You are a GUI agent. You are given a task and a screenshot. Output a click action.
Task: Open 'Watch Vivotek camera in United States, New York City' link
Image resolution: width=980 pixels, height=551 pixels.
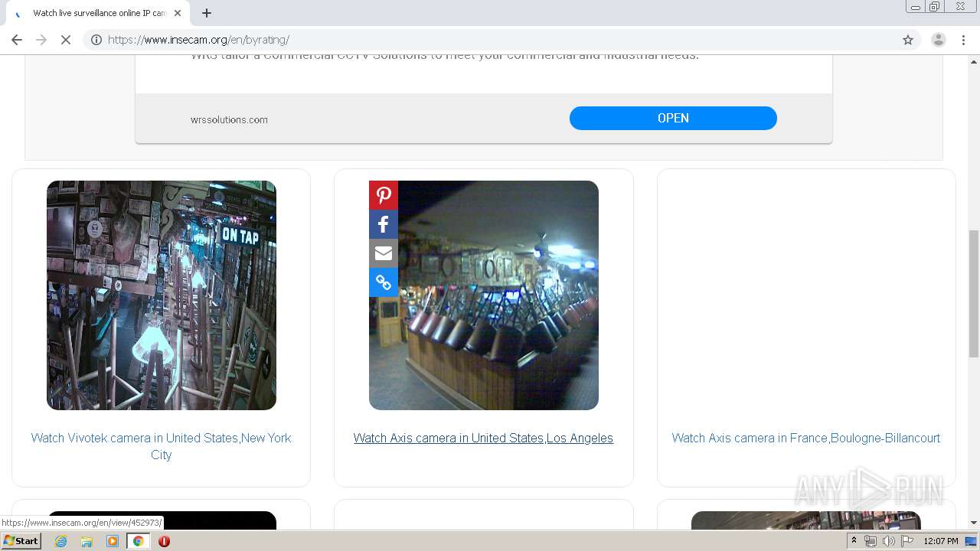pyautogui.click(x=162, y=446)
